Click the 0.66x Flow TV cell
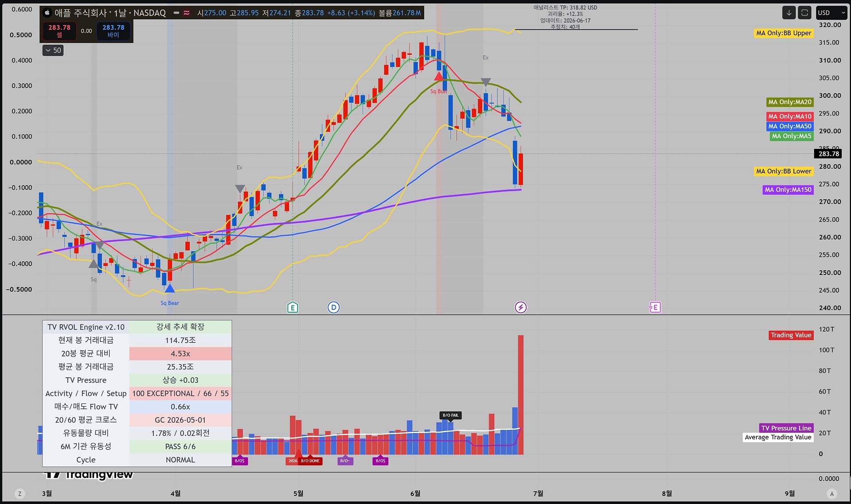The image size is (851, 504). [180, 407]
